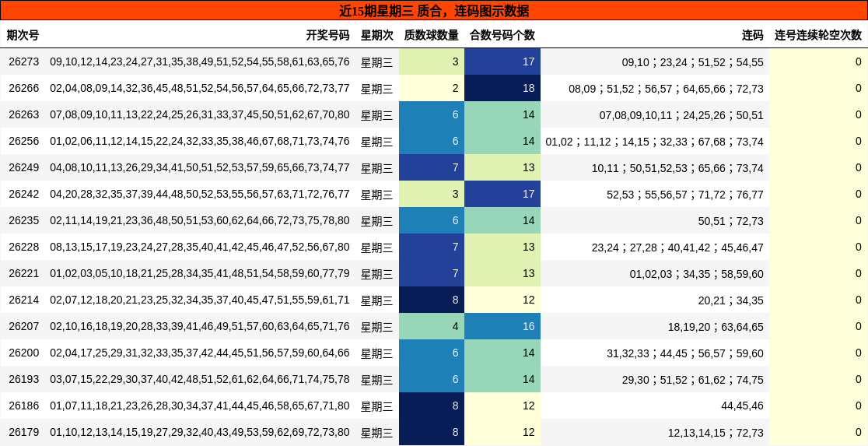Click prime count cell 8 in row 26214

pos(431,300)
